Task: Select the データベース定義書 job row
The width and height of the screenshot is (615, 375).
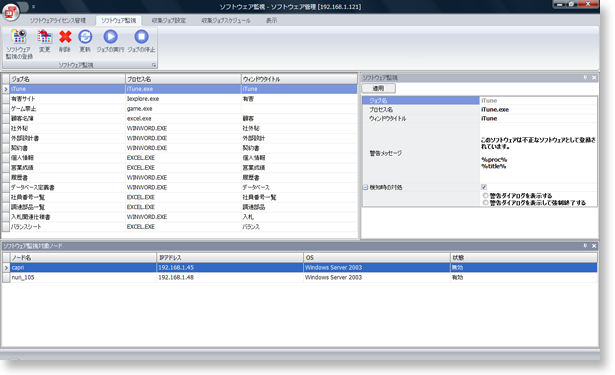Action: click(183, 187)
